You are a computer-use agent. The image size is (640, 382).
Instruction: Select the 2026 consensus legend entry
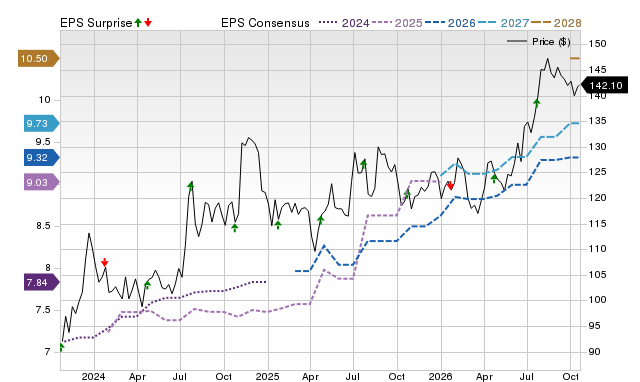tap(450, 23)
